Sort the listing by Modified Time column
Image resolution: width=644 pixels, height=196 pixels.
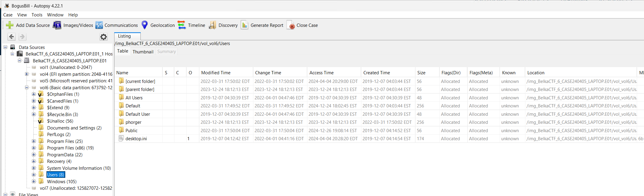216,73
